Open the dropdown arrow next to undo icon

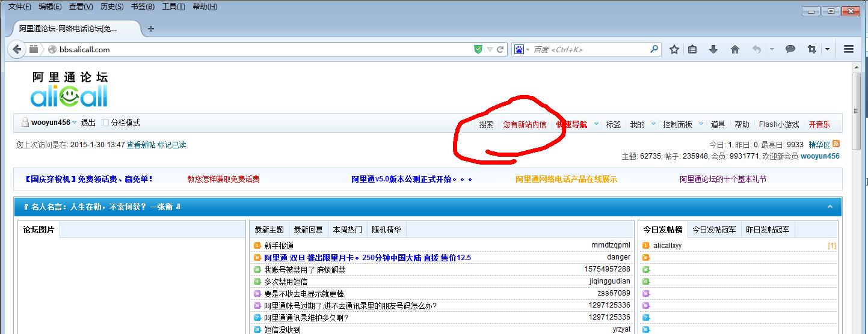(x=772, y=49)
